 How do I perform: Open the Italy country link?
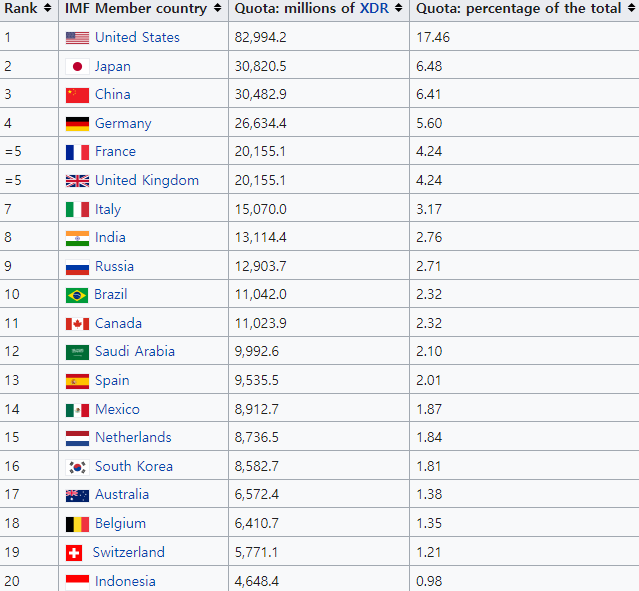(x=108, y=209)
